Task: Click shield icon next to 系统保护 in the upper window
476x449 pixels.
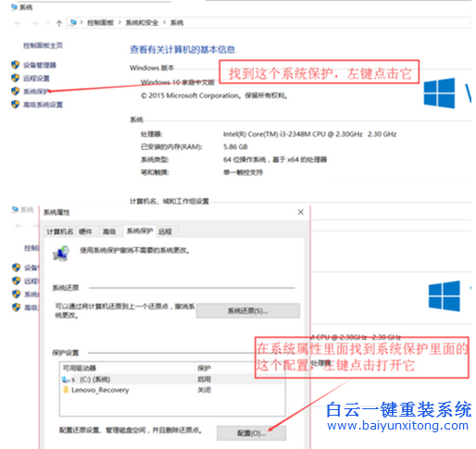Action: point(16,91)
